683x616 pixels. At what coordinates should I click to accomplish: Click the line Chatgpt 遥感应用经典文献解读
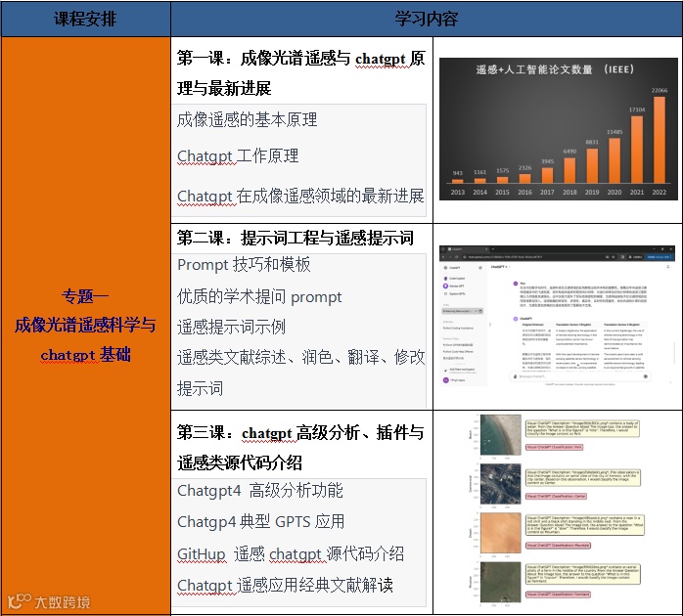tap(286, 585)
